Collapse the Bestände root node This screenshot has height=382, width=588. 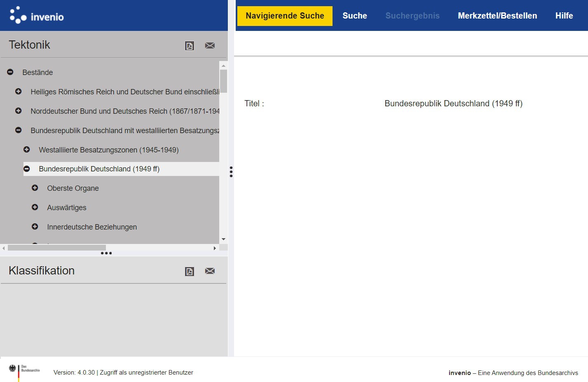(x=10, y=72)
